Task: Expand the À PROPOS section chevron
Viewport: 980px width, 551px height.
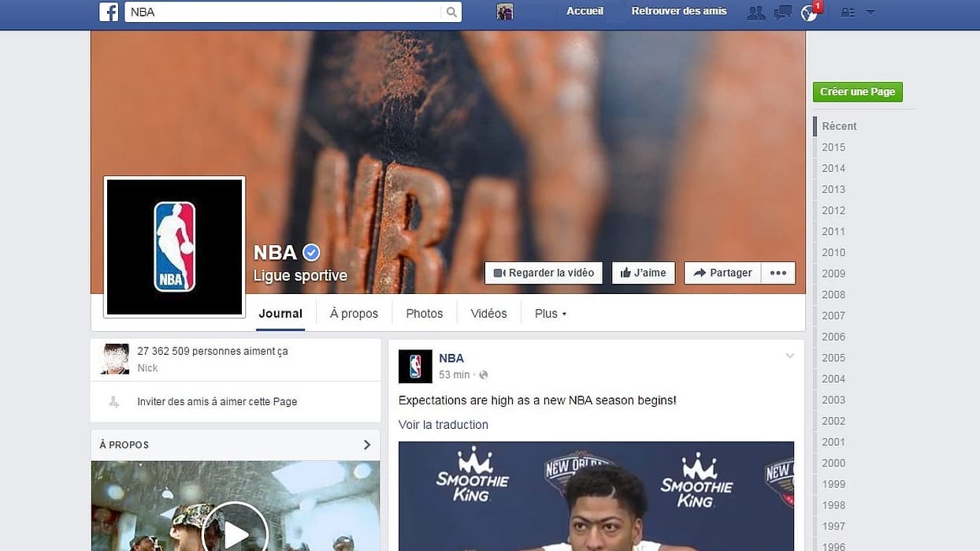Action: click(367, 445)
